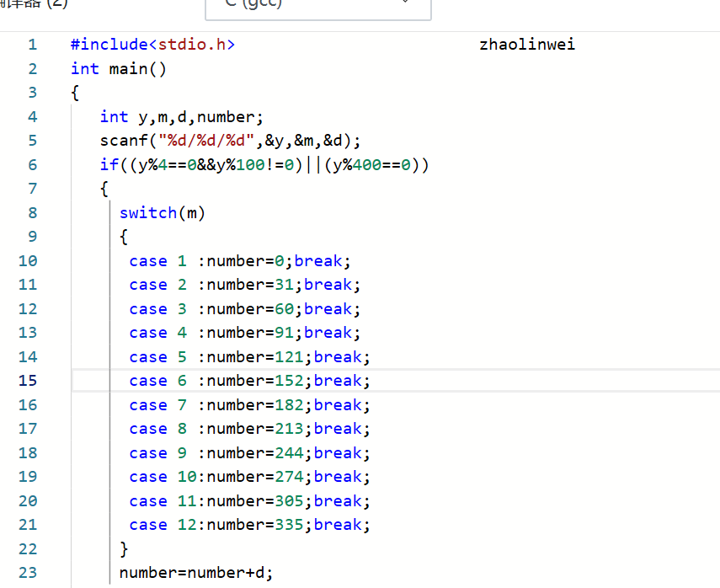Place cursor on the int main() line
720x588 pixels.
119,69
